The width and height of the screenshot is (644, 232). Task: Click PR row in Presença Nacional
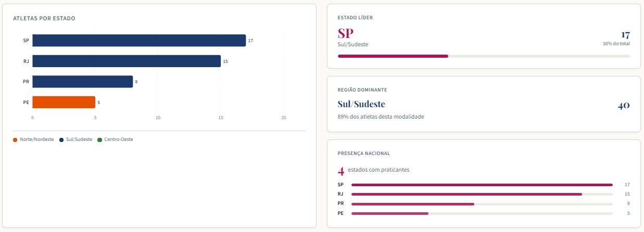point(484,203)
